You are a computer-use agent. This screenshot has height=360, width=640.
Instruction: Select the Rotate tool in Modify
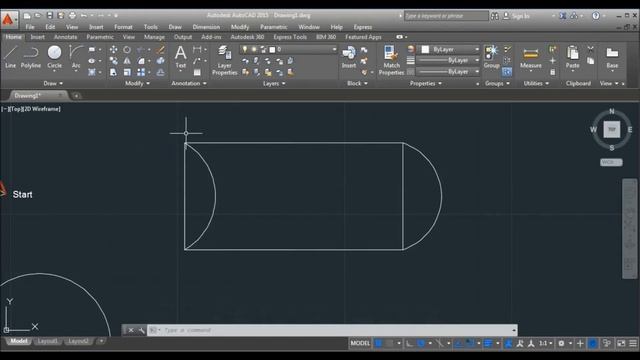tap(127, 49)
